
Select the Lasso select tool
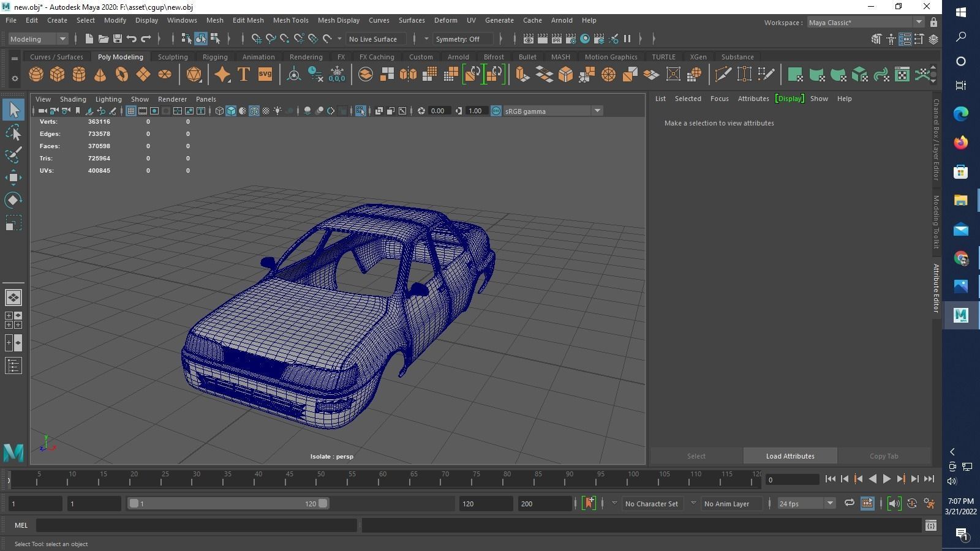point(13,132)
